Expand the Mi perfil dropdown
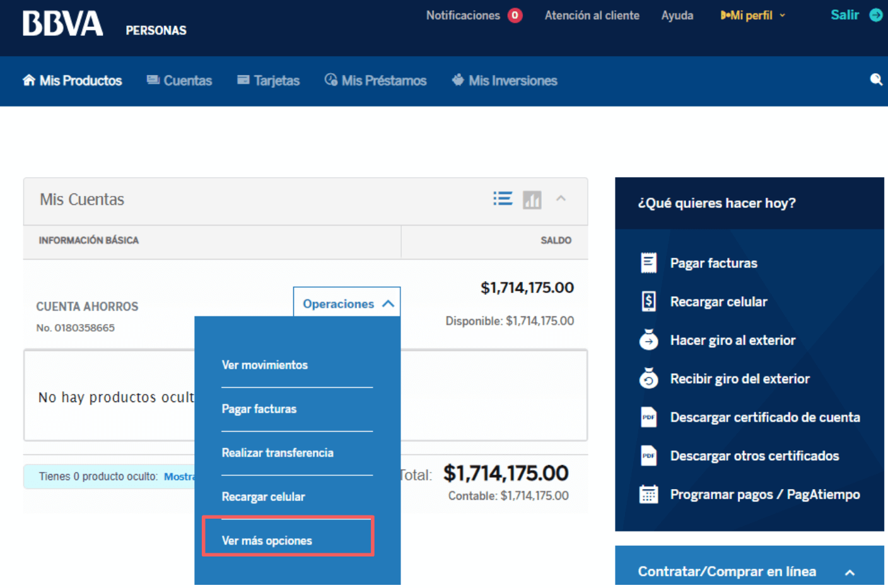Screen dimensions: 888x588 (x=752, y=15)
